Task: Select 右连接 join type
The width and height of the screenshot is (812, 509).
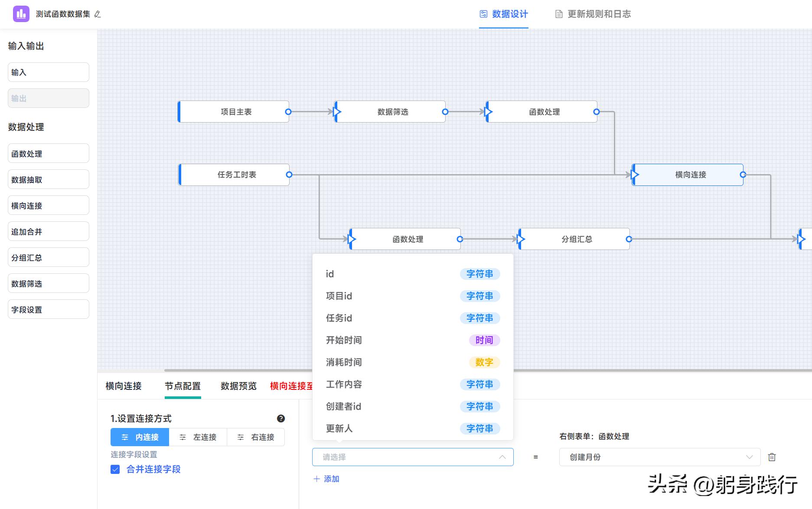Action: coord(256,437)
